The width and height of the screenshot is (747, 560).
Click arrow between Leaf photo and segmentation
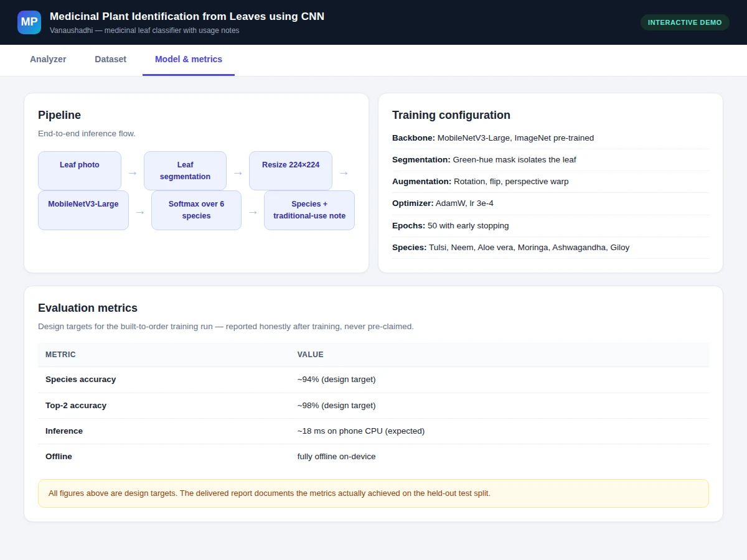coord(133,173)
